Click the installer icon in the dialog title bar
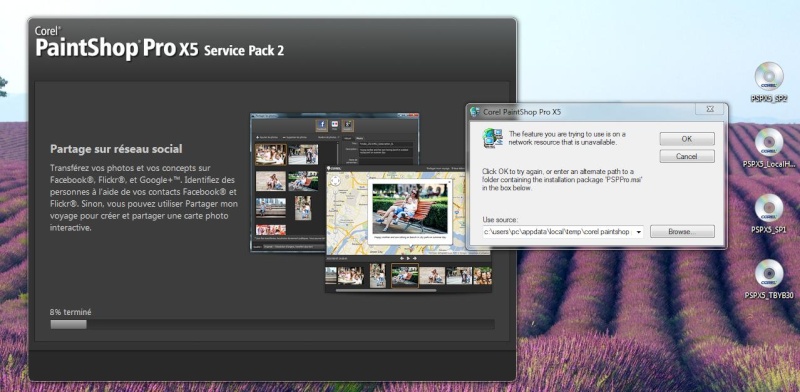This screenshot has height=392, width=800. 475,111
